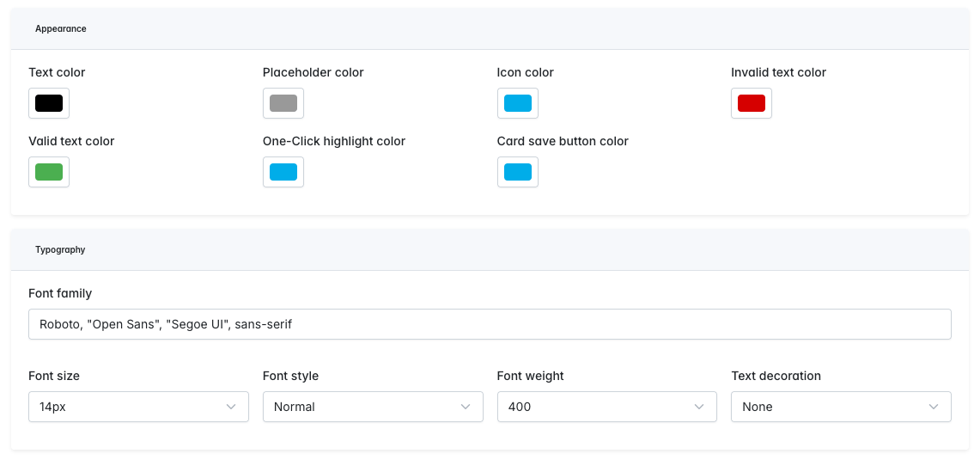
Task: Click the Invalid text color label
Action: (x=778, y=72)
